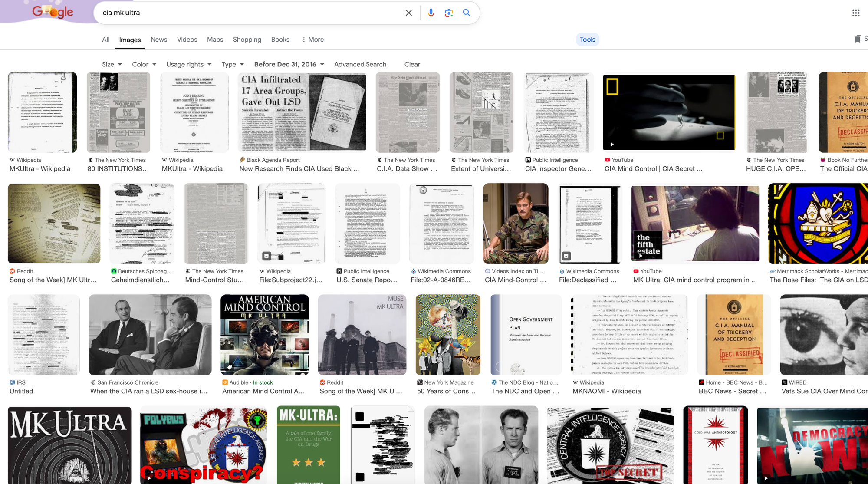The height and width of the screenshot is (484, 868).
Task: Click the Audible source icon
Action: point(225,382)
